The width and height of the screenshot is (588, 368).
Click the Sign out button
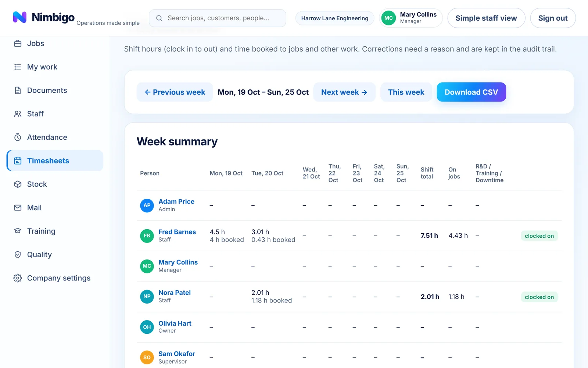point(553,18)
